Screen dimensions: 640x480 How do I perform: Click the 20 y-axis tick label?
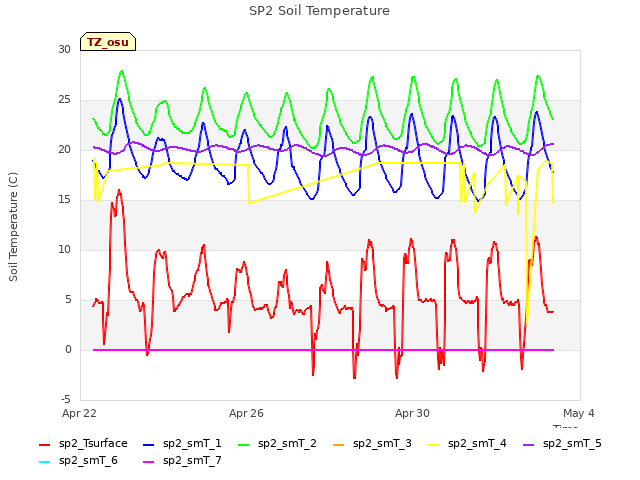coord(64,149)
